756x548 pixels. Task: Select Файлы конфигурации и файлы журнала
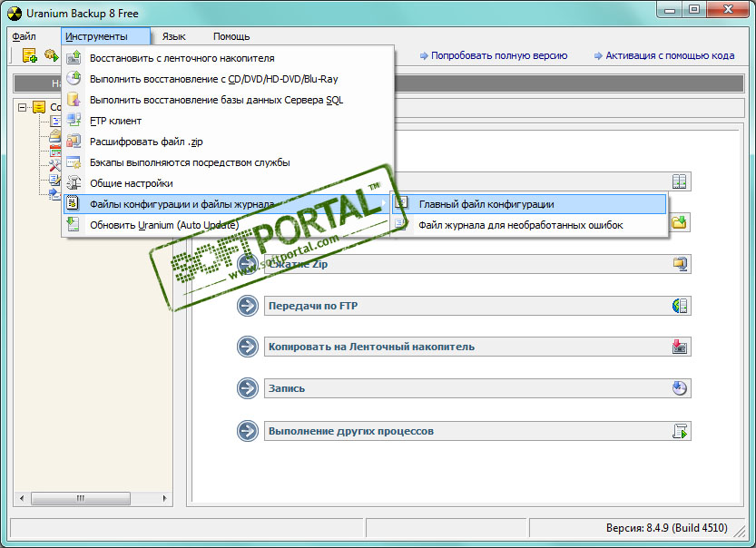point(228,204)
